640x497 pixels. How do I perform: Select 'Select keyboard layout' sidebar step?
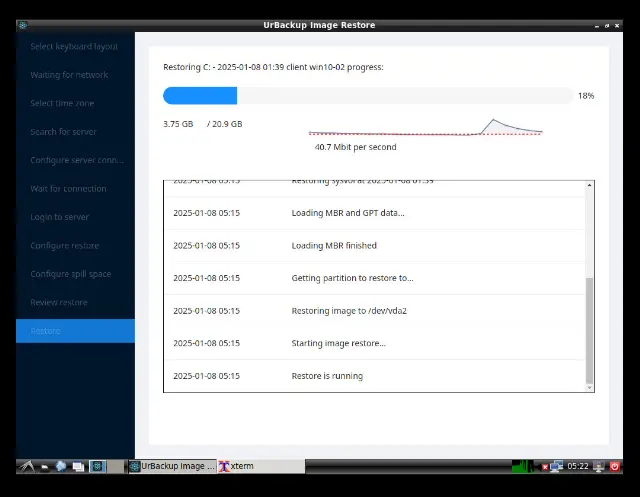pyautogui.click(x=75, y=47)
